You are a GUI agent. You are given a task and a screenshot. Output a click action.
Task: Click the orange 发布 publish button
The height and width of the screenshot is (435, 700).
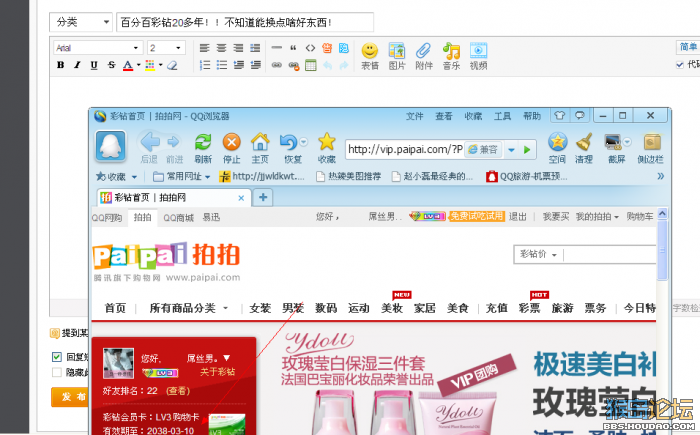(70, 397)
